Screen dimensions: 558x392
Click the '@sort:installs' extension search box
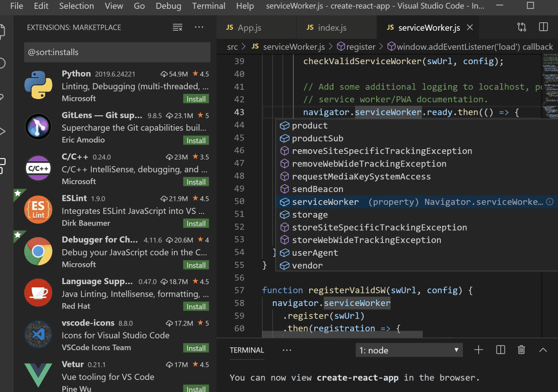116,53
